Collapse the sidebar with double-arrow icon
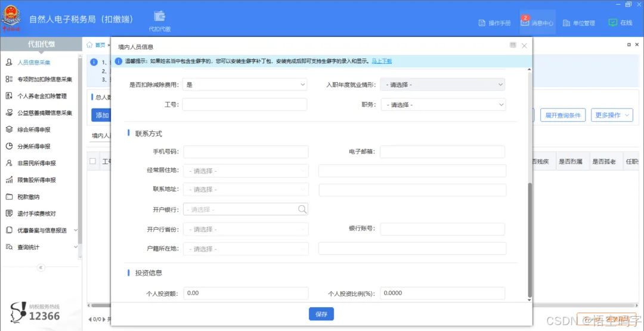 tap(41, 267)
